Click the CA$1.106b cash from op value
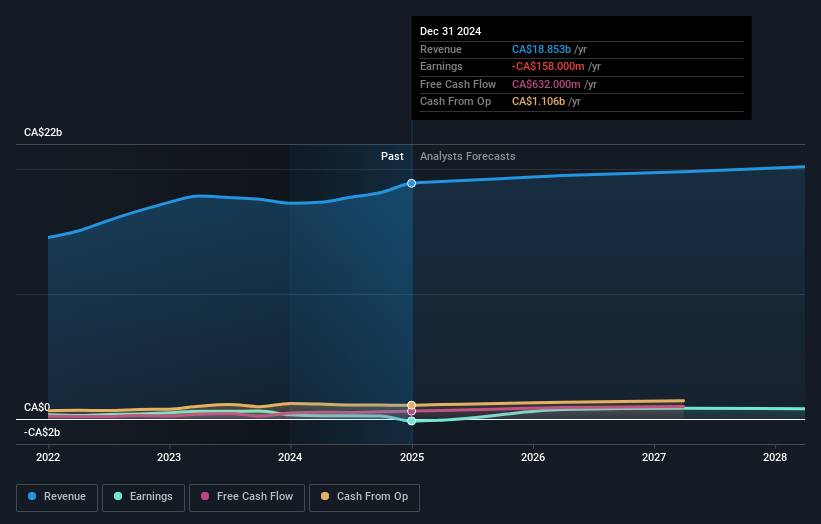Viewport: 821px width, 524px height. (538, 102)
